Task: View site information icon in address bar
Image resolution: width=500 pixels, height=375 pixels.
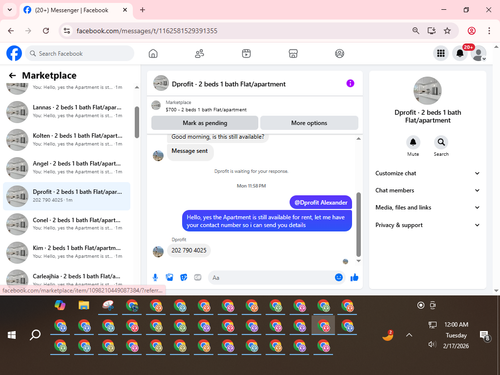Action: click(x=67, y=31)
